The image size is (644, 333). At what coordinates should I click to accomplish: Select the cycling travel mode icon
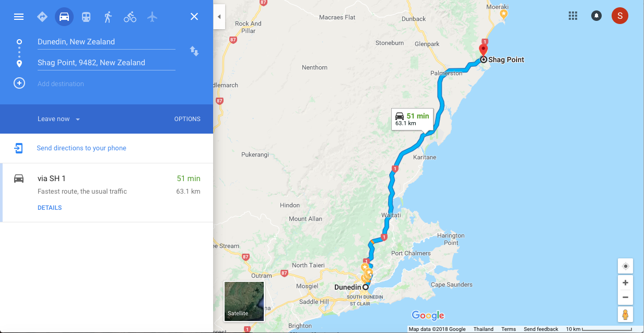130,17
